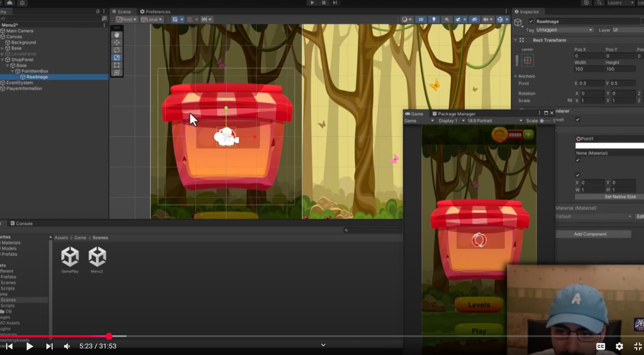Select the Transform tool

point(117,73)
